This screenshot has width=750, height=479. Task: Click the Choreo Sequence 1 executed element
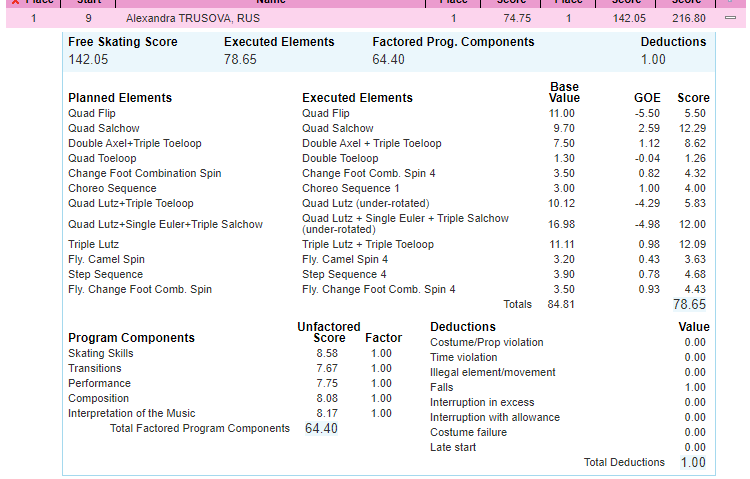click(x=350, y=189)
